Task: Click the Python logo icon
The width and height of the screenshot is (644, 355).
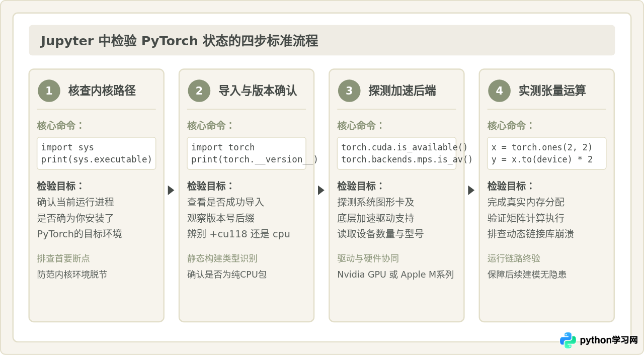Action: [x=568, y=340]
